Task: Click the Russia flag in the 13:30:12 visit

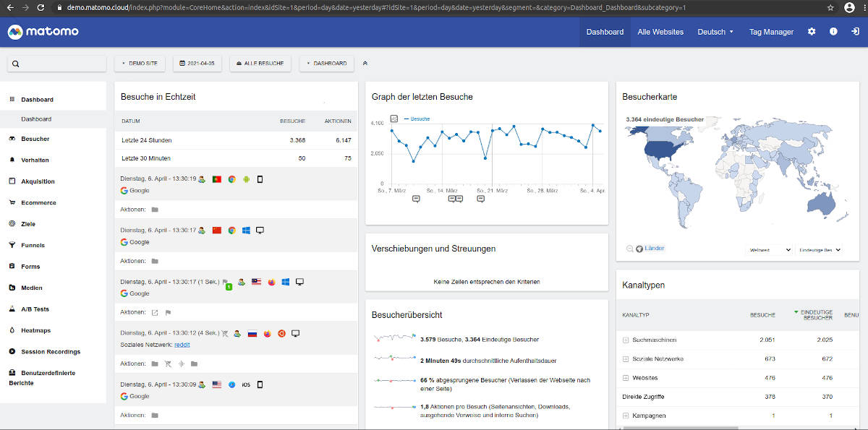Action: coord(252,334)
